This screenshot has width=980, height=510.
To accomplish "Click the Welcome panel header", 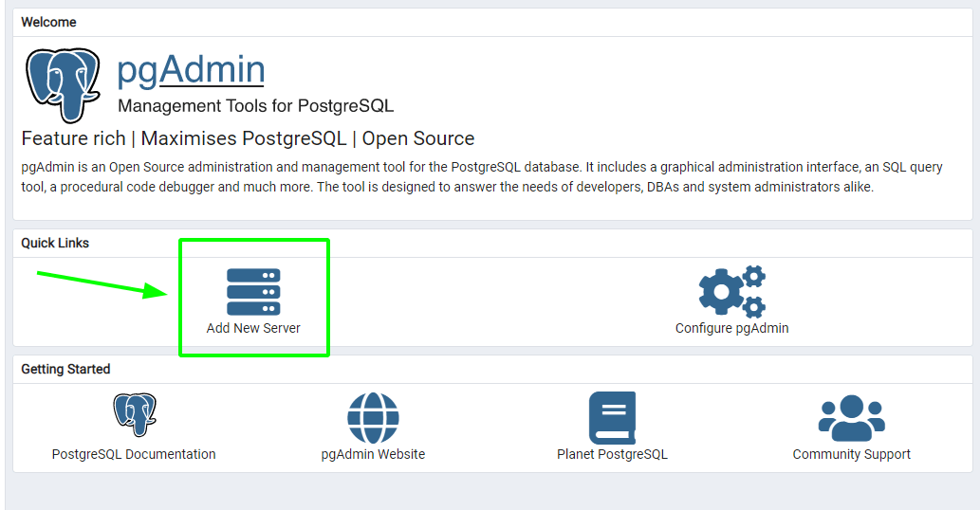I will [48, 22].
